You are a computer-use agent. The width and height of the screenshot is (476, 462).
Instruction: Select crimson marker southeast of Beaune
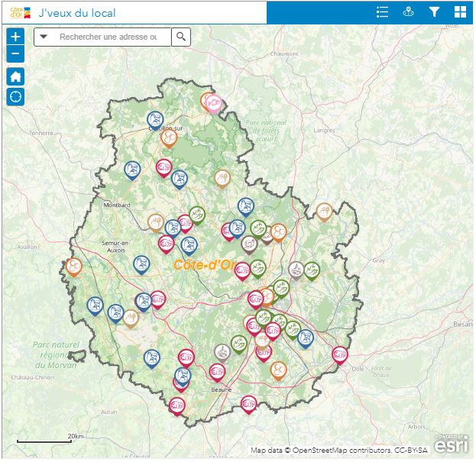248,405
